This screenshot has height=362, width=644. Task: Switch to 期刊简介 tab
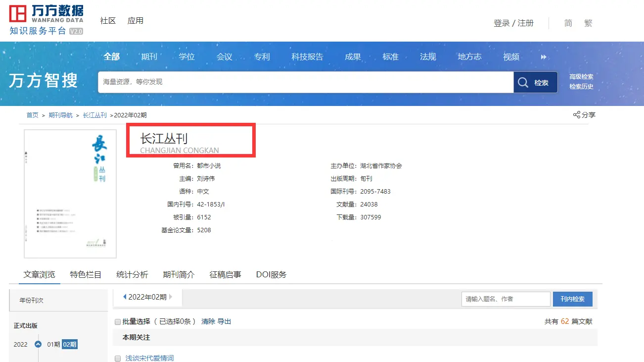click(x=179, y=274)
